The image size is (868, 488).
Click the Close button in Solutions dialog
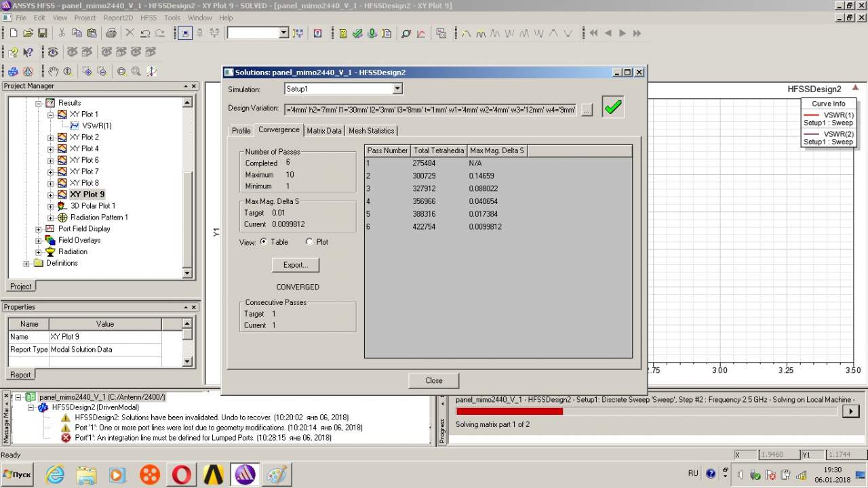[433, 380]
